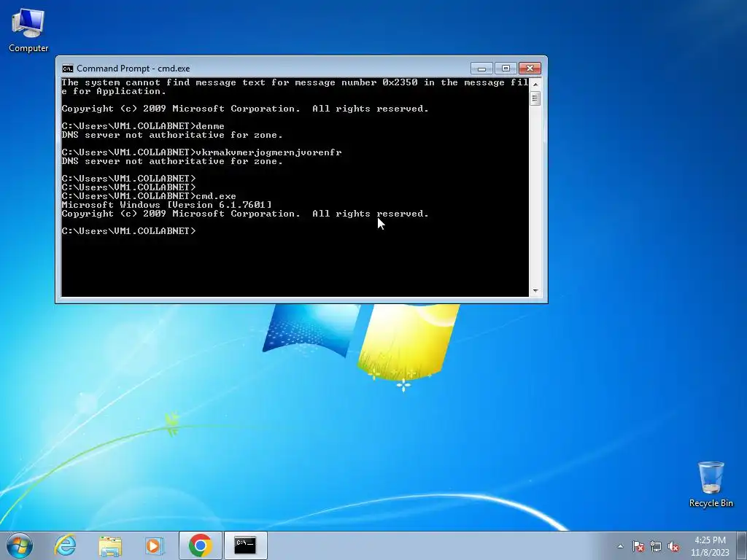Click the Command Prompt - cmd.exe title text
Image resolution: width=747 pixels, height=560 pixels.
pyautogui.click(x=133, y=69)
